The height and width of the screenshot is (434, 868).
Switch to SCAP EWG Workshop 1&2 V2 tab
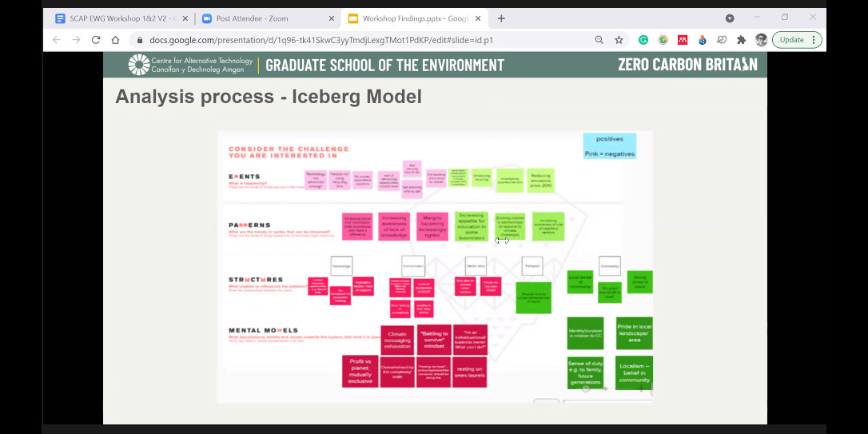point(121,18)
